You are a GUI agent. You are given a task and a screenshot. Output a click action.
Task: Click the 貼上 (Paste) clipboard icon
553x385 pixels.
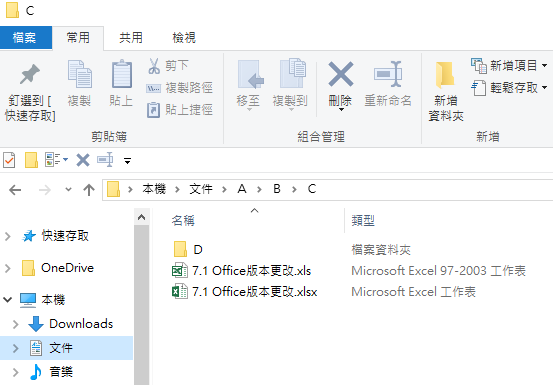pyautogui.click(x=121, y=74)
